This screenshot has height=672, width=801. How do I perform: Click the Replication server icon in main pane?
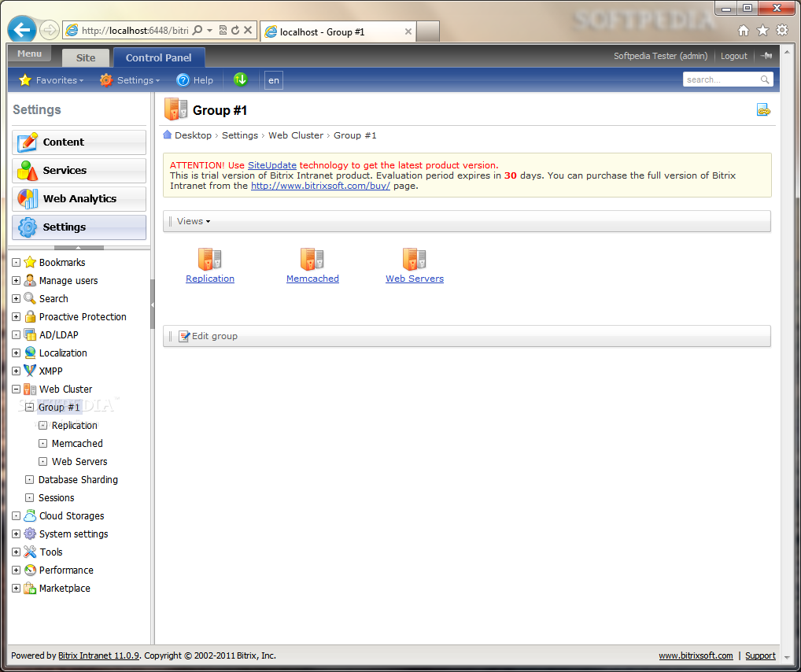pyautogui.click(x=209, y=259)
